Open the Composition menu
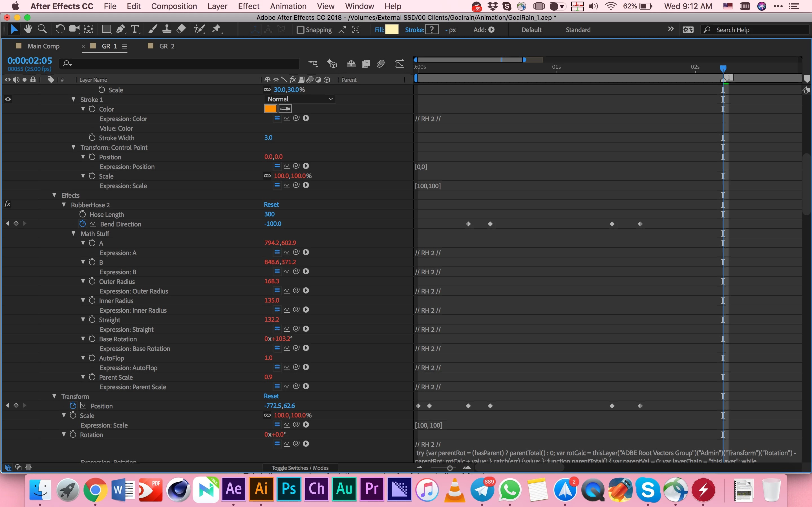Screen dimensions: 812x507 click(174, 6)
